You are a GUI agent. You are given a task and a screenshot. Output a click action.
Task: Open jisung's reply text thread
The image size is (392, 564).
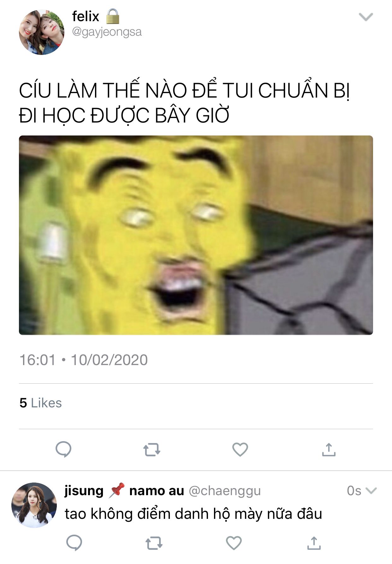(x=193, y=514)
